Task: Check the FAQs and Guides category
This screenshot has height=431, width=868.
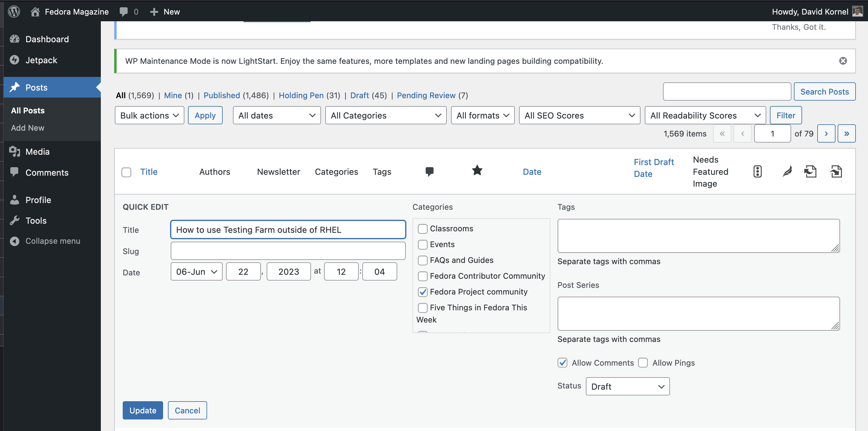Action: click(422, 260)
